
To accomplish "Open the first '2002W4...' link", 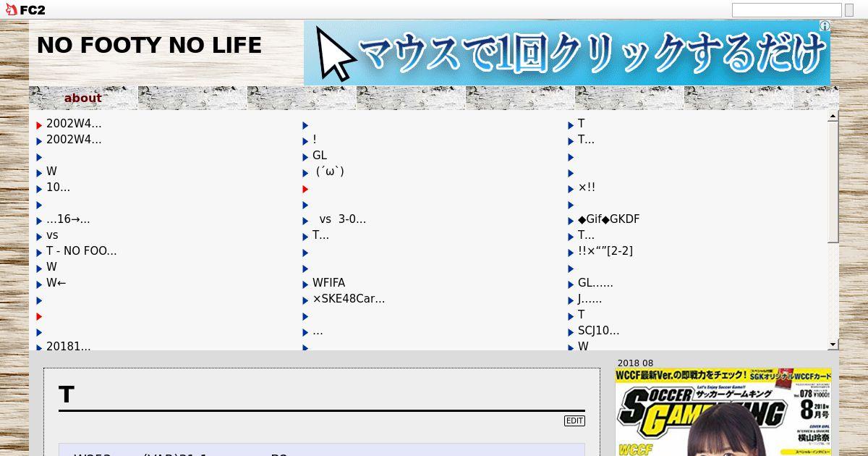I will (x=74, y=123).
